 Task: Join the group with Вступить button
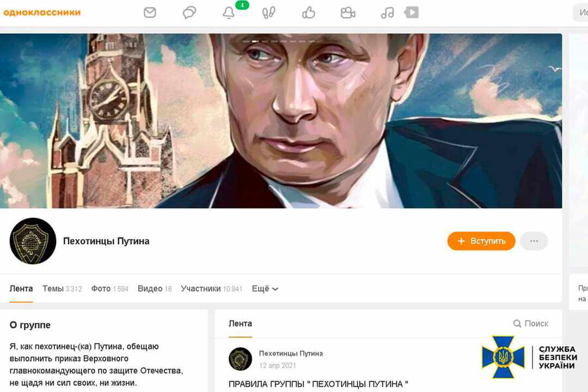click(481, 241)
